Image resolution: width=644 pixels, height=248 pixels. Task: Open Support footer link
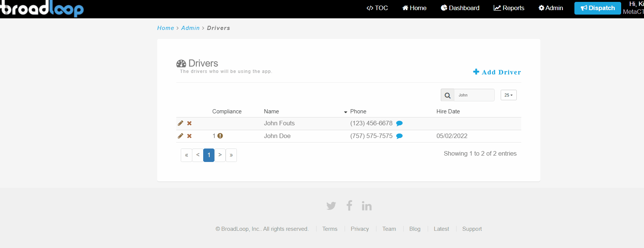[472, 229]
